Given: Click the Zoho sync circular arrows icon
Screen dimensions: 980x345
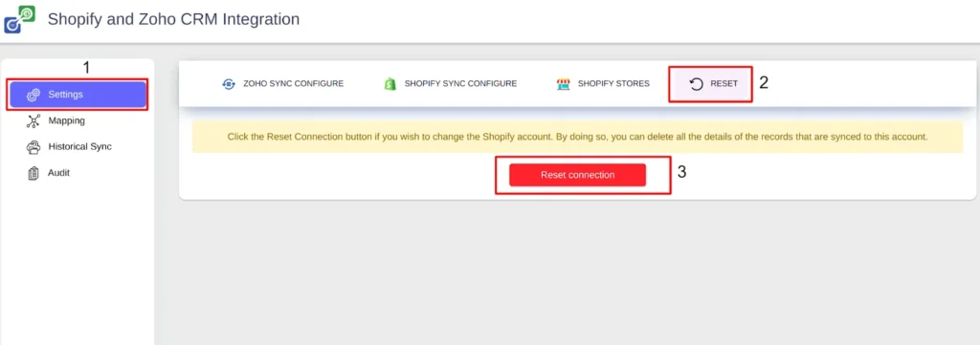Looking at the screenshot, I should coord(229,83).
